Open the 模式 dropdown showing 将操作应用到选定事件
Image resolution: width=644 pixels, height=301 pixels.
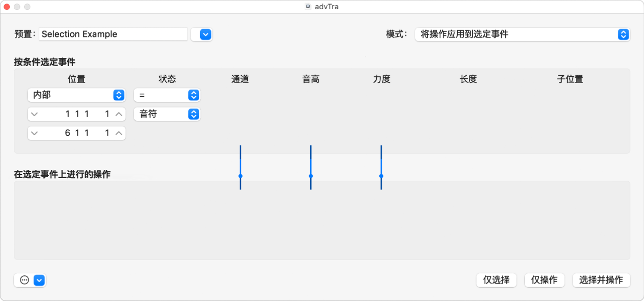click(x=522, y=34)
